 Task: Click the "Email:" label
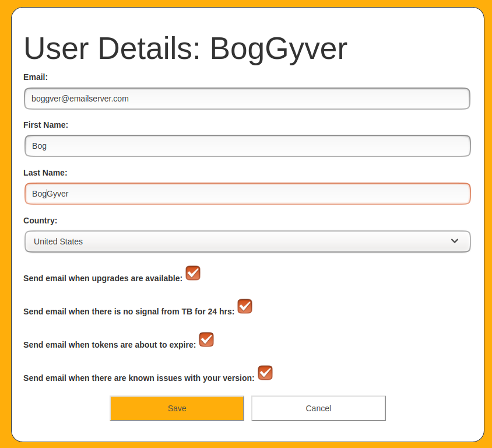click(36, 77)
